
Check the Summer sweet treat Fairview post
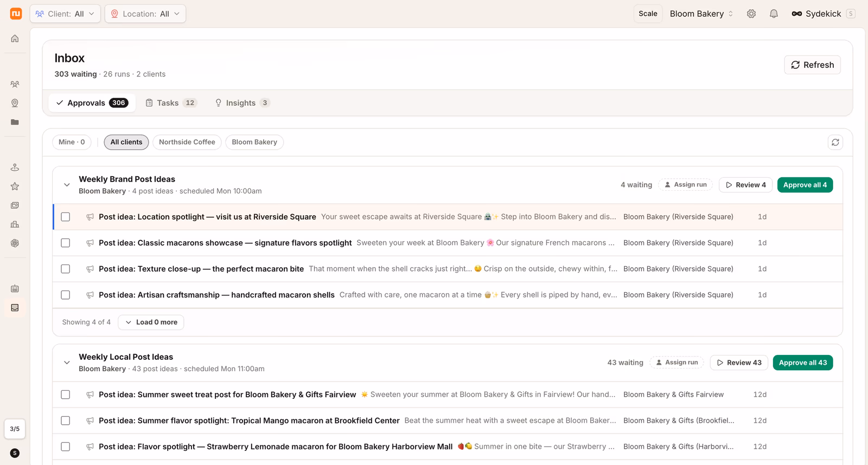point(66,395)
